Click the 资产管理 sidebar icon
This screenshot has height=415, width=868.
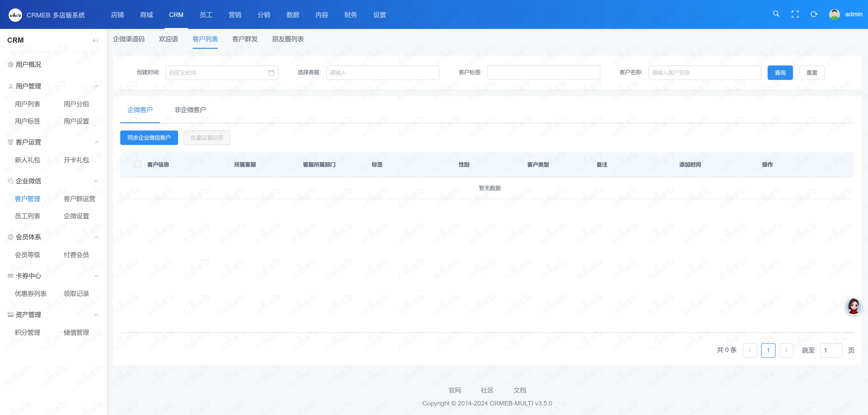[x=10, y=315]
